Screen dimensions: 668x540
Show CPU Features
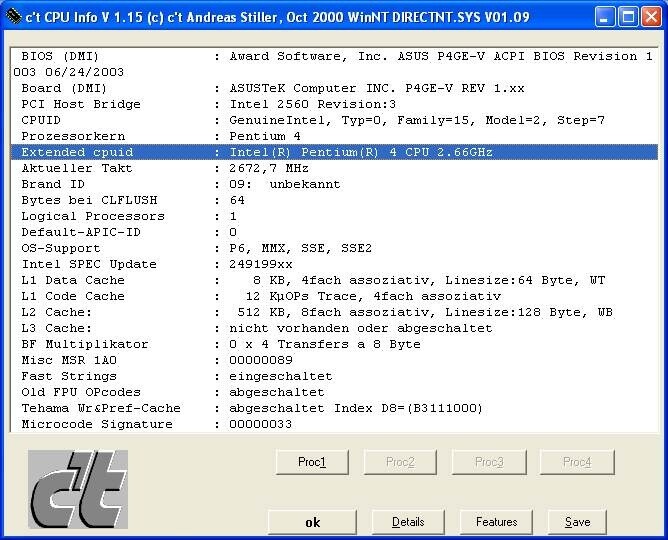[x=496, y=522]
